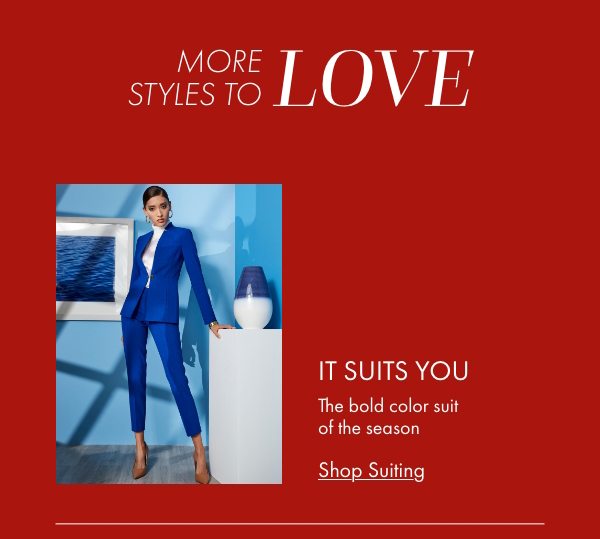Click the STYLES TO banner text
600x539 pixels.
coord(194,94)
